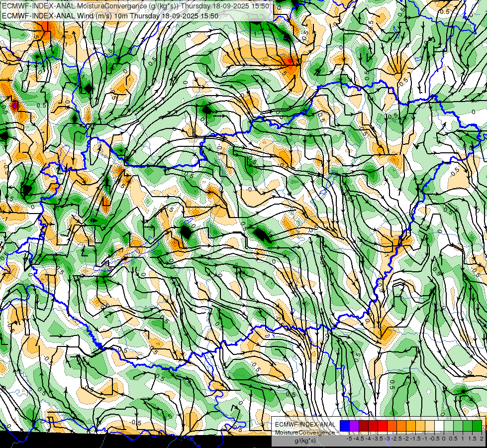This screenshot has width=487, height=448.
Task: Click the legend's MoistureConvergence label
Action: coord(305,433)
